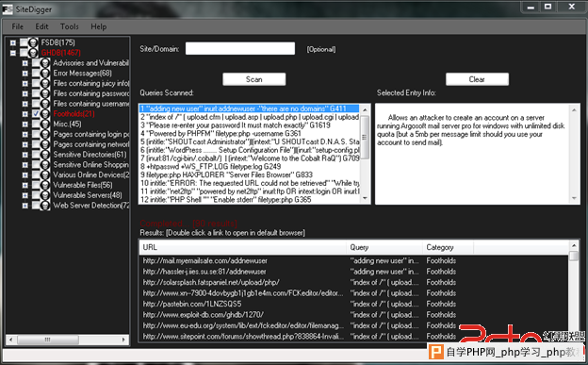Enable the Error Messages(68) checkbox

[x=36, y=74]
